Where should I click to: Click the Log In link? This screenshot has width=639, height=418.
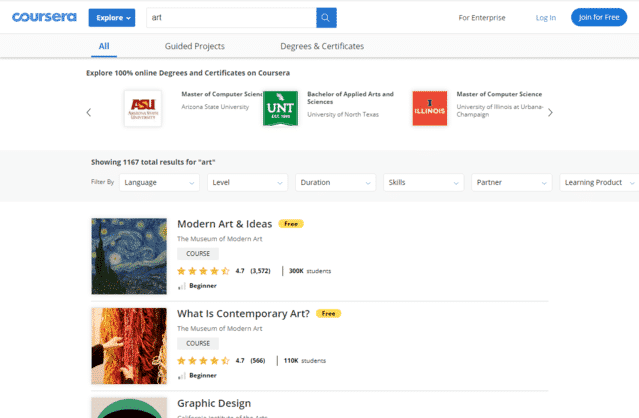coord(545,18)
